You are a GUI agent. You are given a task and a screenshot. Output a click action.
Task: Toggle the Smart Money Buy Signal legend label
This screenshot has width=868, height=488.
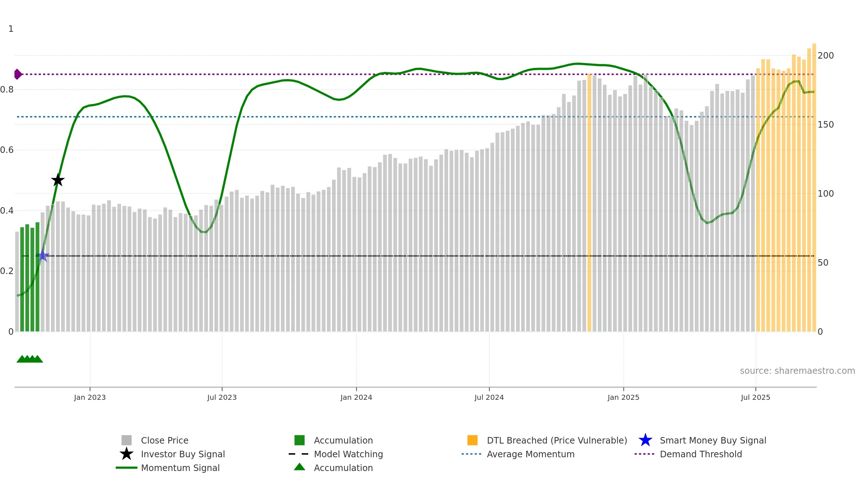[713, 440]
